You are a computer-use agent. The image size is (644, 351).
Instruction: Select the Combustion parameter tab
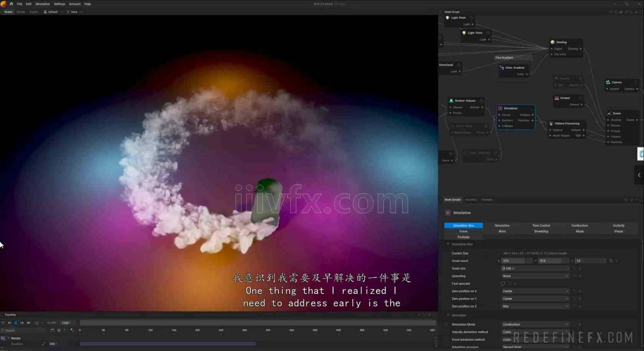579,225
